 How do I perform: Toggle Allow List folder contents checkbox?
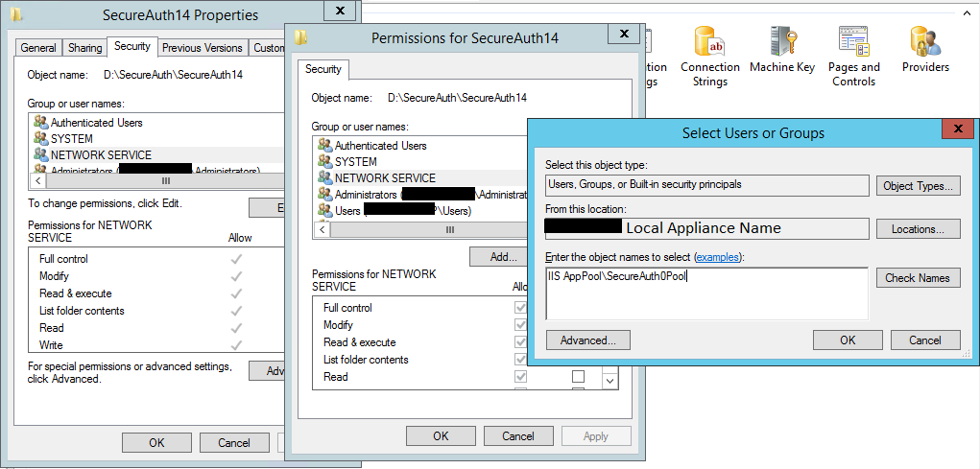point(520,360)
